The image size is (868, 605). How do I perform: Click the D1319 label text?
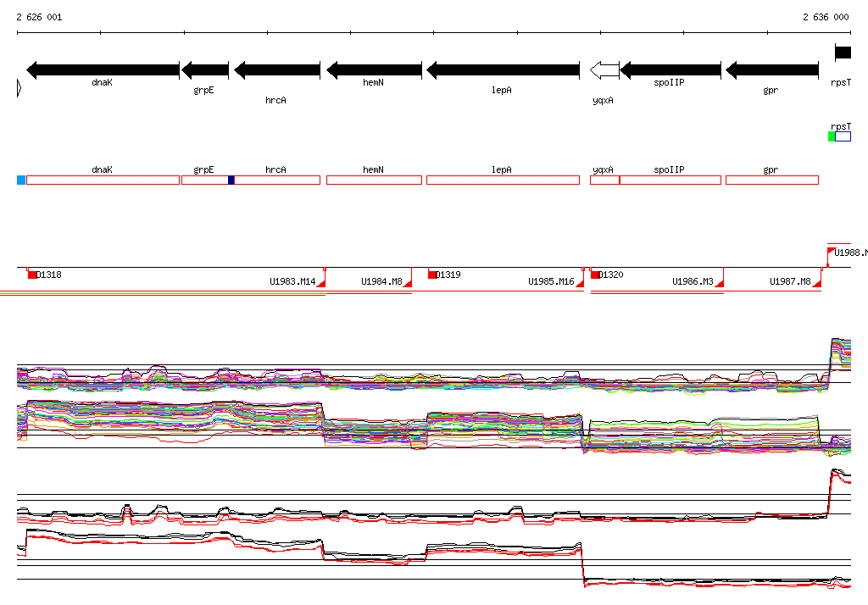(448, 275)
